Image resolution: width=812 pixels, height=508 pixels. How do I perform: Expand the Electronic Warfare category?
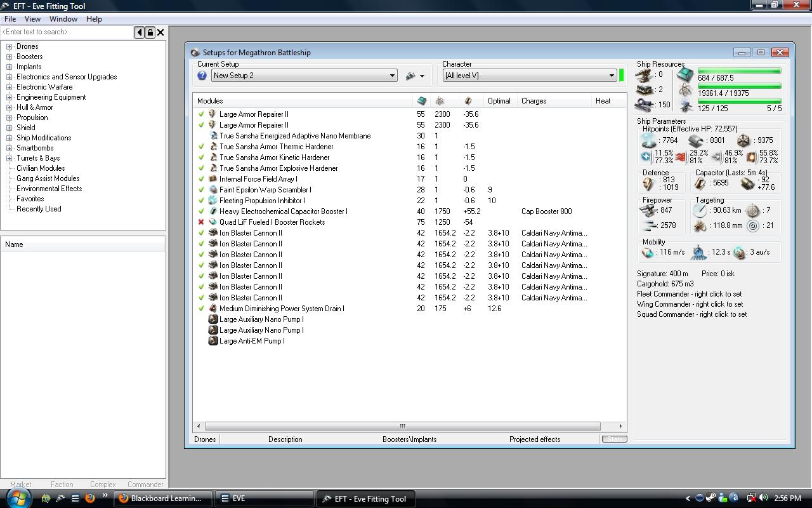(x=10, y=87)
